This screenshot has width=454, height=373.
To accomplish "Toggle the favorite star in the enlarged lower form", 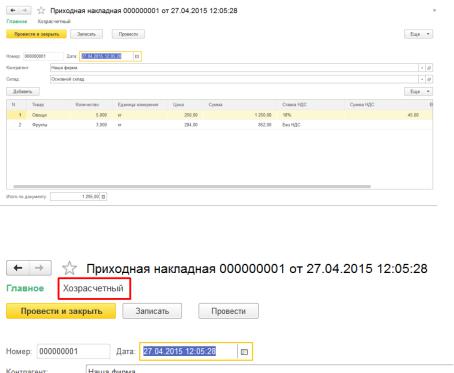I will [x=69, y=268].
